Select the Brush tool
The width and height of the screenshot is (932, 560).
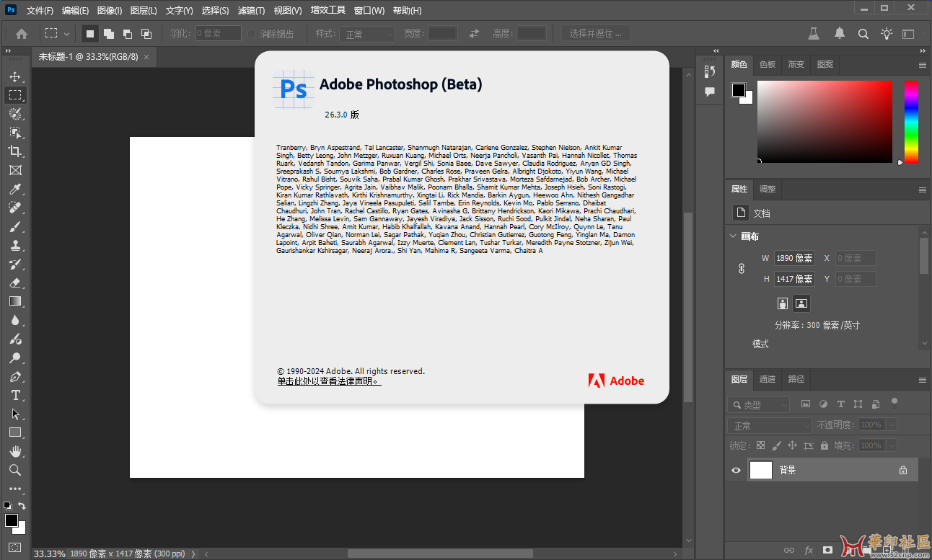pos(15,226)
